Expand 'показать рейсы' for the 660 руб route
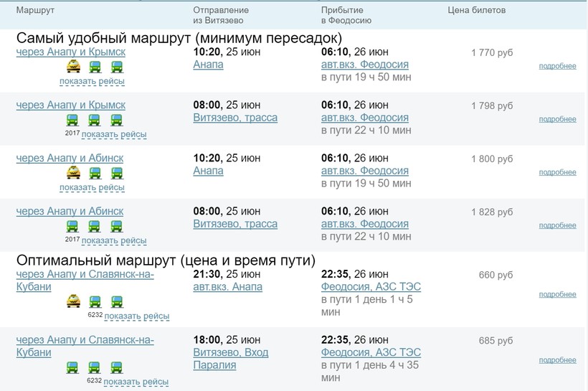Image resolution: width=588 pixels, height=391 pixels. [136, 316]
